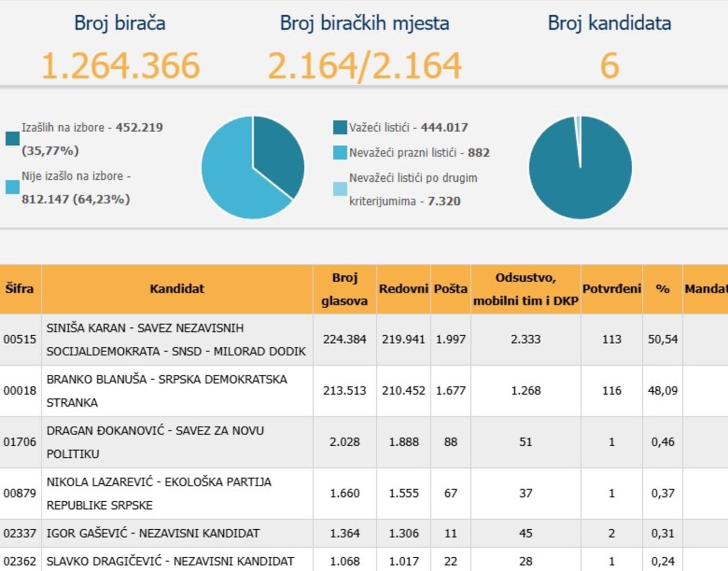Screen dimensions: 728x571
Task: Click 'Odsustvo, mobilni tim i DKP' header
Action: (525, 289)
